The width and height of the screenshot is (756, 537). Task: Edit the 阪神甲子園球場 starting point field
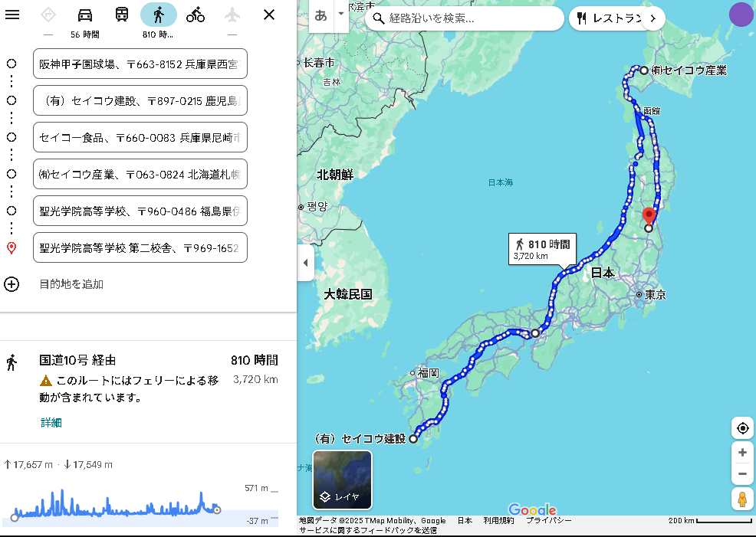pos(140,64)
